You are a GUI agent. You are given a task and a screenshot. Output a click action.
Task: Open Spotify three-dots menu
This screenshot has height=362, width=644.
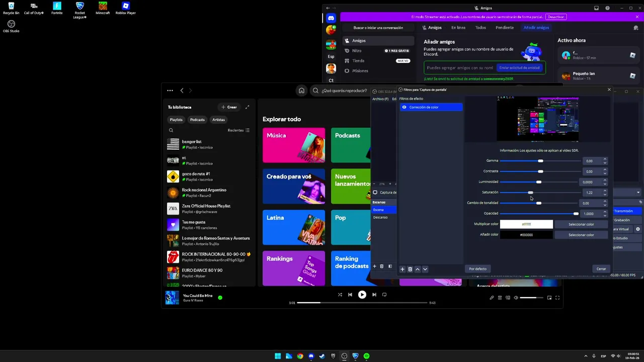[x=170, y=90]
